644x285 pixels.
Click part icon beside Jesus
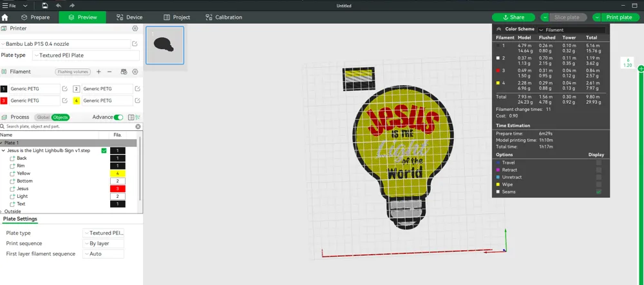pyautogui.click(x=12, y=189)
